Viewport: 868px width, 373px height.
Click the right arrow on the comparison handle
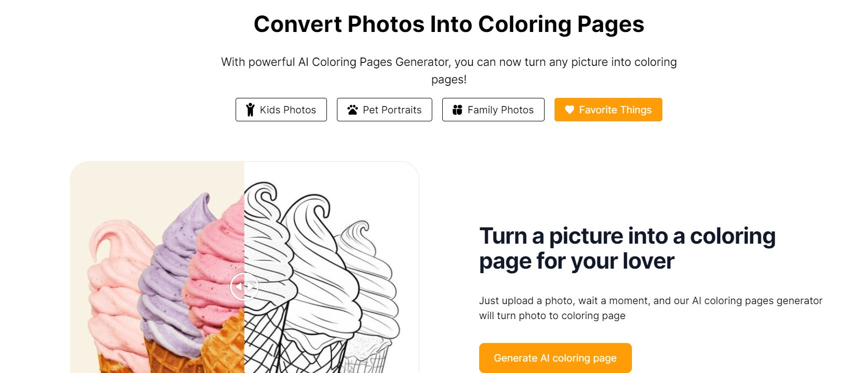click(250, 286)
